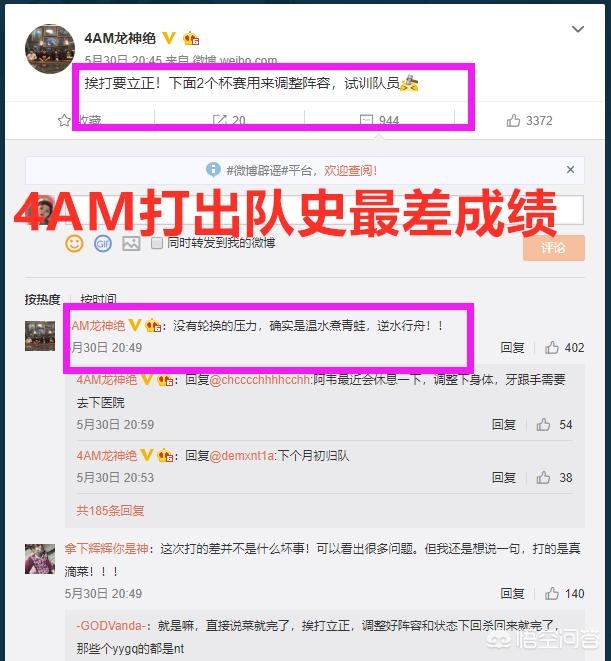Close the 微博辟谣 notice banner
This screenshot has height=661, width=611.
[571, 169]
